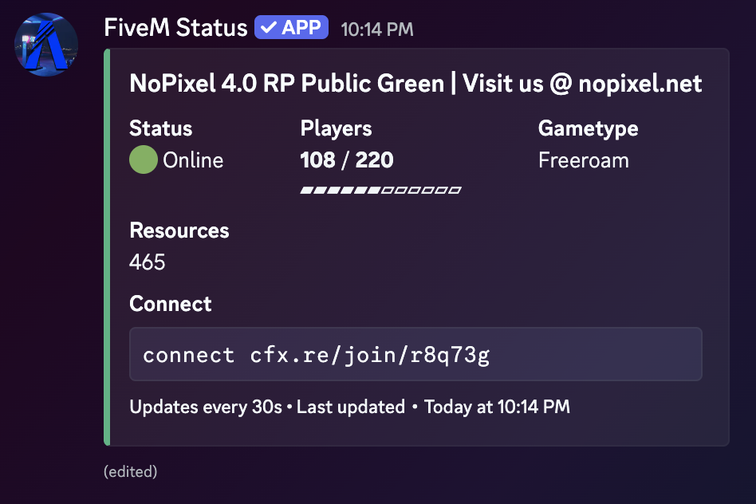Click the connect cfx.re/join code block
The height and width of the screenshot is (504, 756).
[416, 354]
